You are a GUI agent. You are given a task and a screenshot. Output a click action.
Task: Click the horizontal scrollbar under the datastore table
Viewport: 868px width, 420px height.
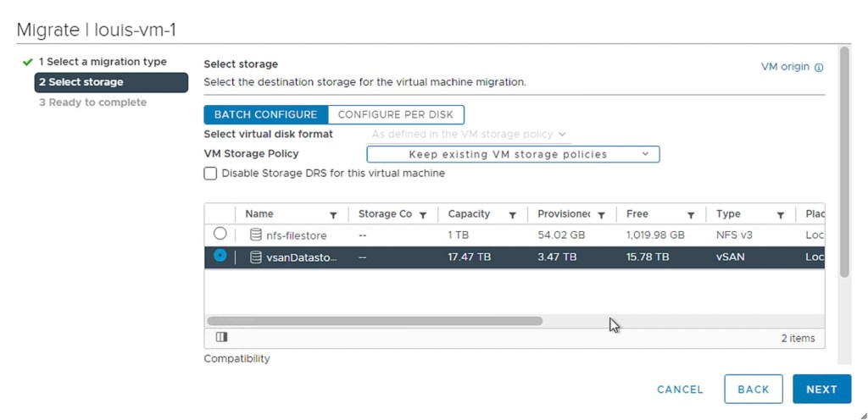point(375,321)
